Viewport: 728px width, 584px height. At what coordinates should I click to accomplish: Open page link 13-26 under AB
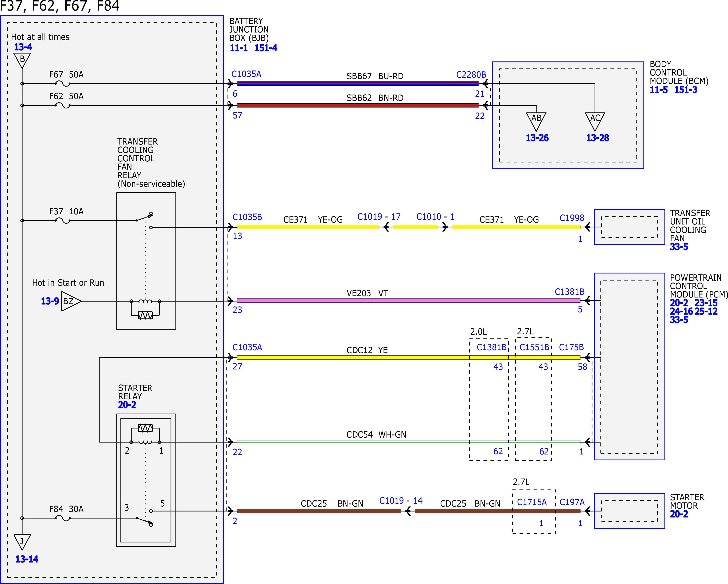537,138
